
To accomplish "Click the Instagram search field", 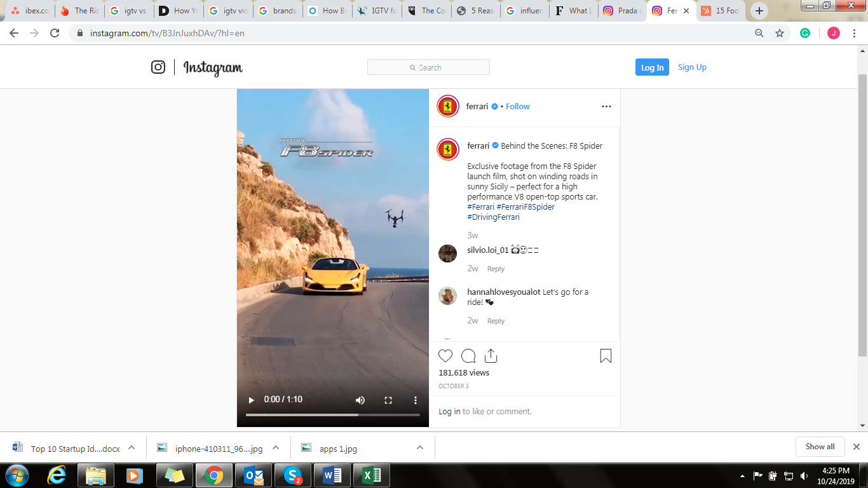I will point(428,67).
